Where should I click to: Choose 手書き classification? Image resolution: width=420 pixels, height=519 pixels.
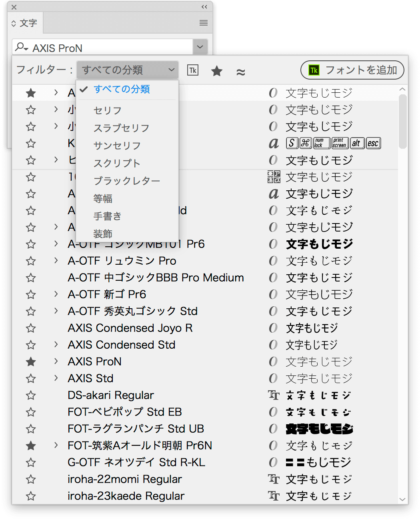(127, 216)
